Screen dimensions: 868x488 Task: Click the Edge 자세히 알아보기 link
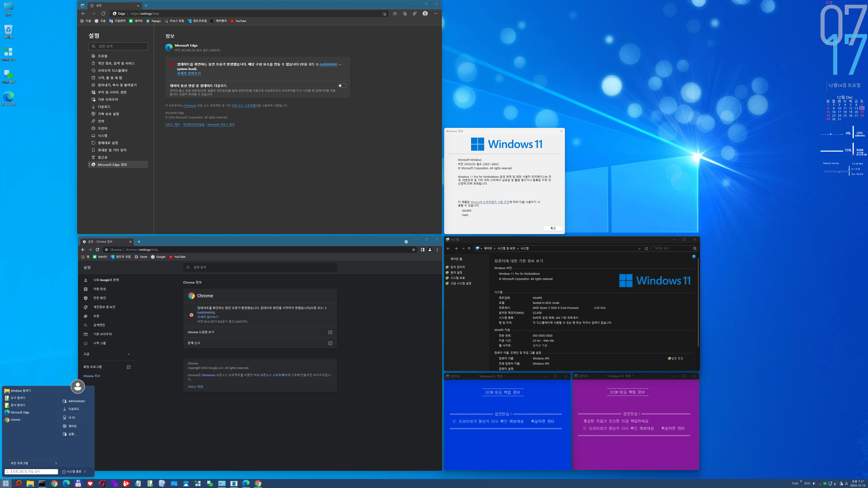[x=189, y=73]
